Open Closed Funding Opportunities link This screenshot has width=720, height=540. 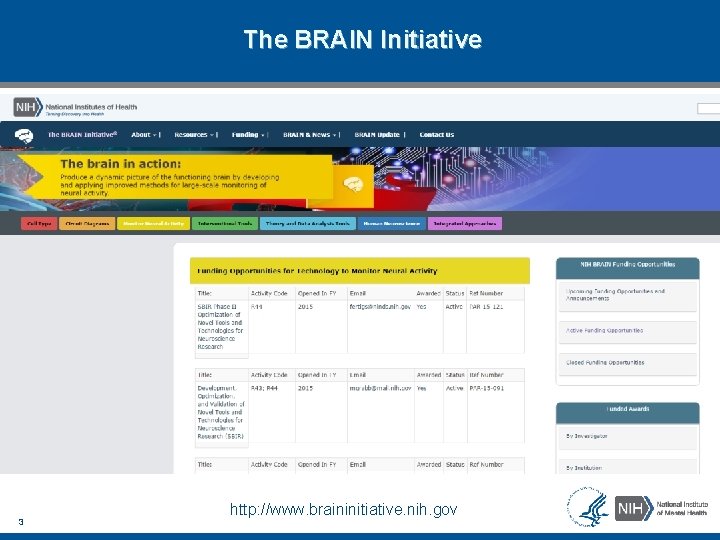pyautogui.click(x=628, y=363)
